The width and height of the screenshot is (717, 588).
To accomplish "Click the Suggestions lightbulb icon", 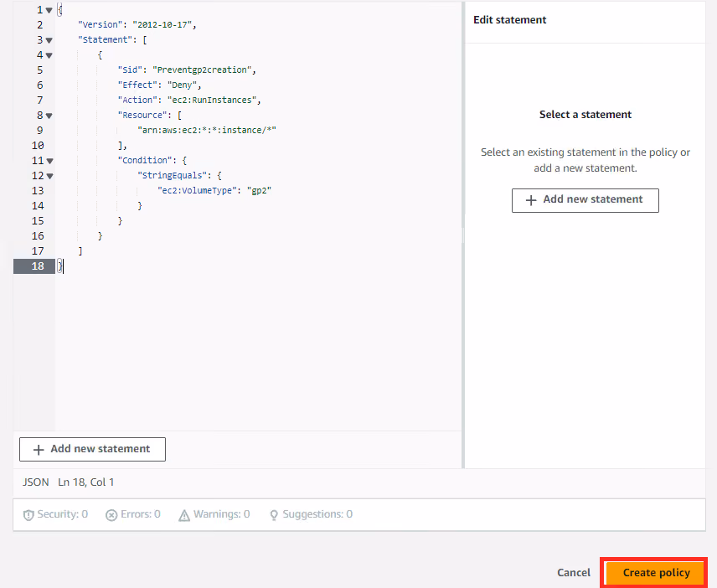I will click(273, 515).
